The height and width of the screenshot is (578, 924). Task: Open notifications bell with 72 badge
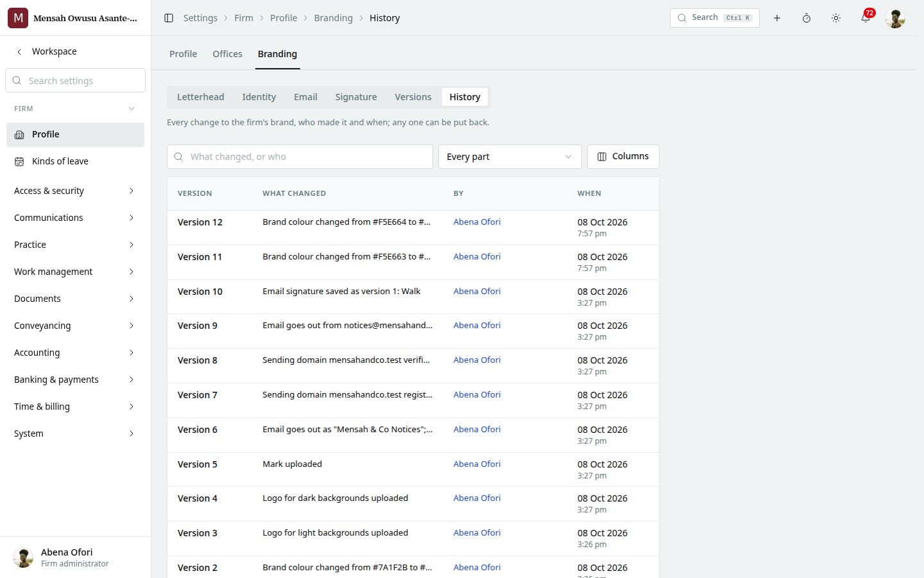[866, 18]
